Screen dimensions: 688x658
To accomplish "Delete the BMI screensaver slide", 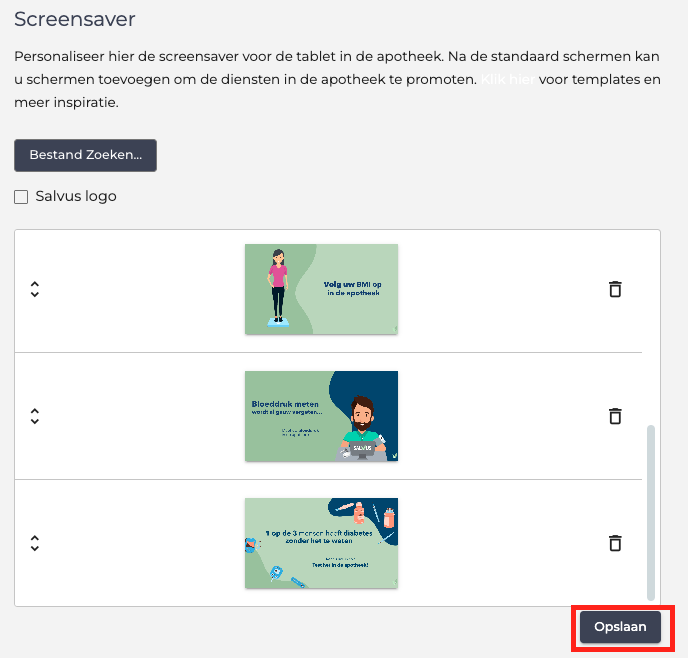I will (x=615, y=289).
